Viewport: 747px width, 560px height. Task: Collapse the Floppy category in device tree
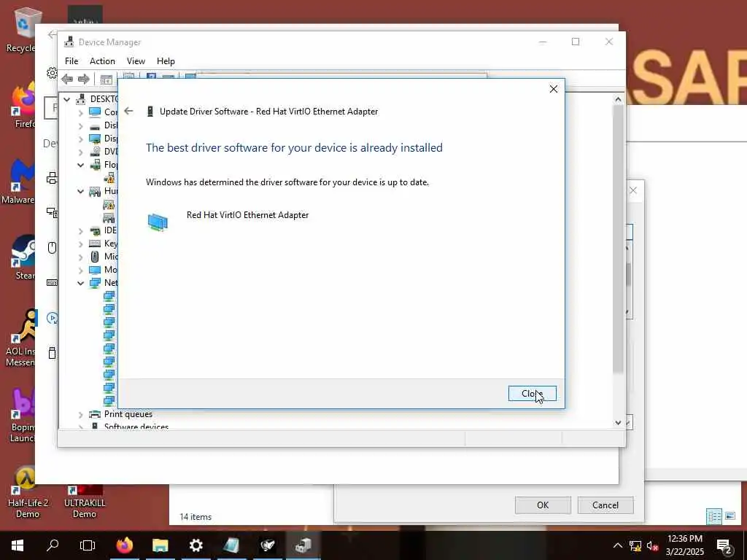[80, 165]
